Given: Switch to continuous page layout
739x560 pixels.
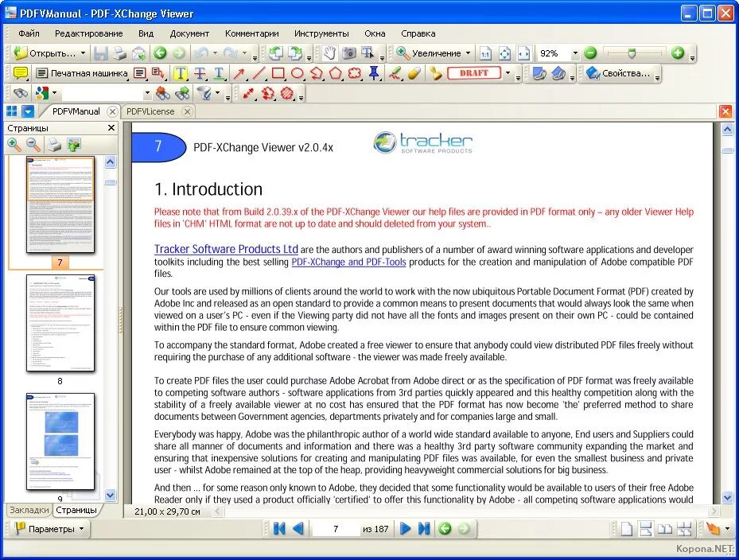Looking at the screenshot, I should pyautogui.click(x=645, y=529).
